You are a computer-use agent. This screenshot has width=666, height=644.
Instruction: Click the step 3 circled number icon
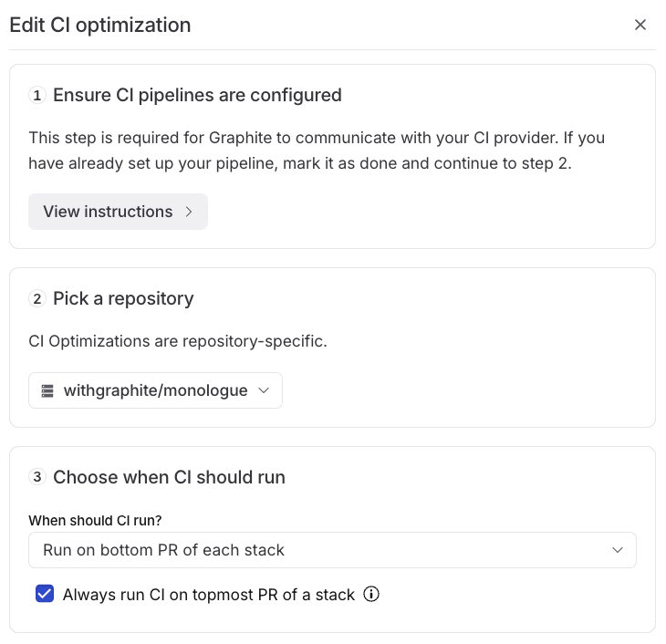(x=37, y=477)
